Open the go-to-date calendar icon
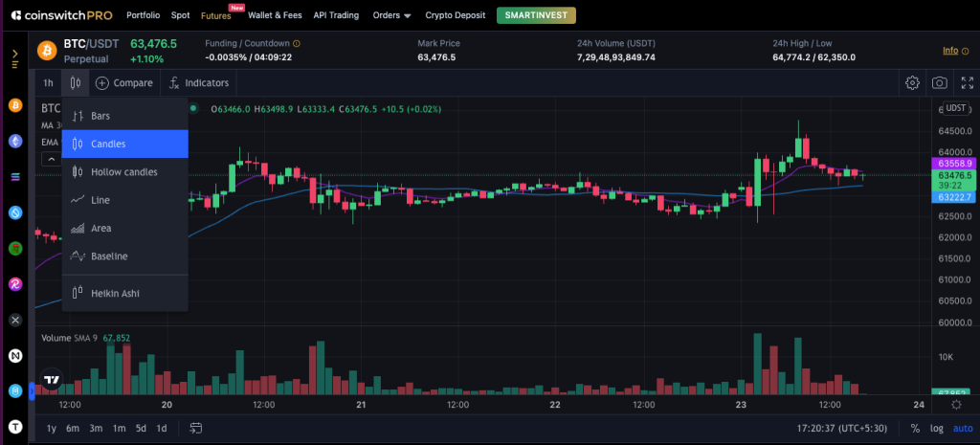The height and width of the screenshot is (445, 980). (x=196, y=428)
